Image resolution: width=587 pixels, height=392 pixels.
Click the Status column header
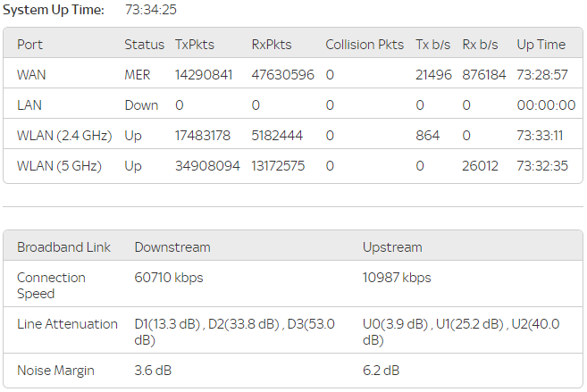pyautogui.click(x=144, y=45)
